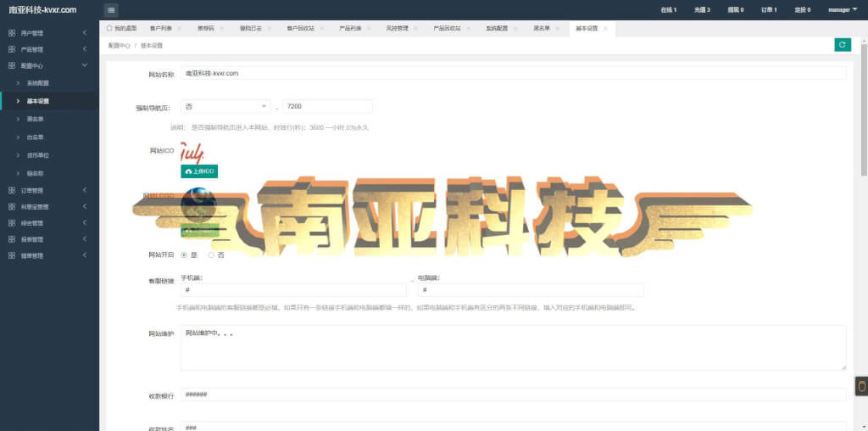This screenshot has height=431, width=868.
Task: Switch to the 系统配置 tab
Action: point(497,28)
